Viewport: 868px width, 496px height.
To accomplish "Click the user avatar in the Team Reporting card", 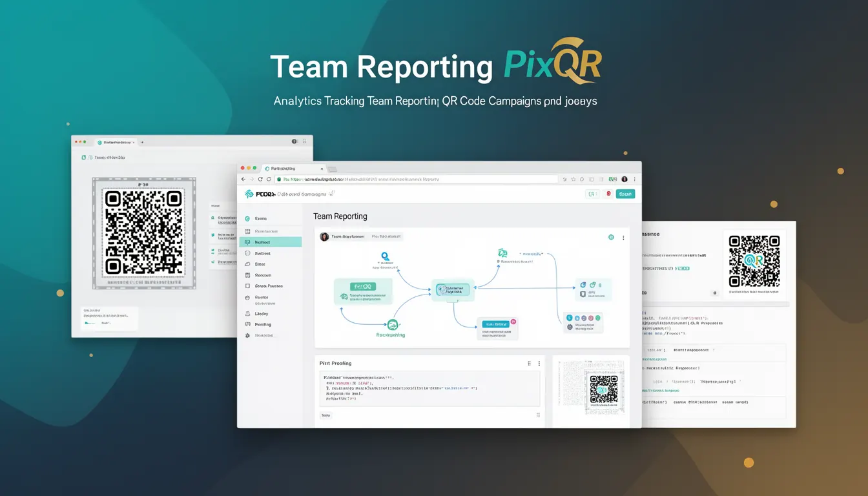I will (324, 237).
